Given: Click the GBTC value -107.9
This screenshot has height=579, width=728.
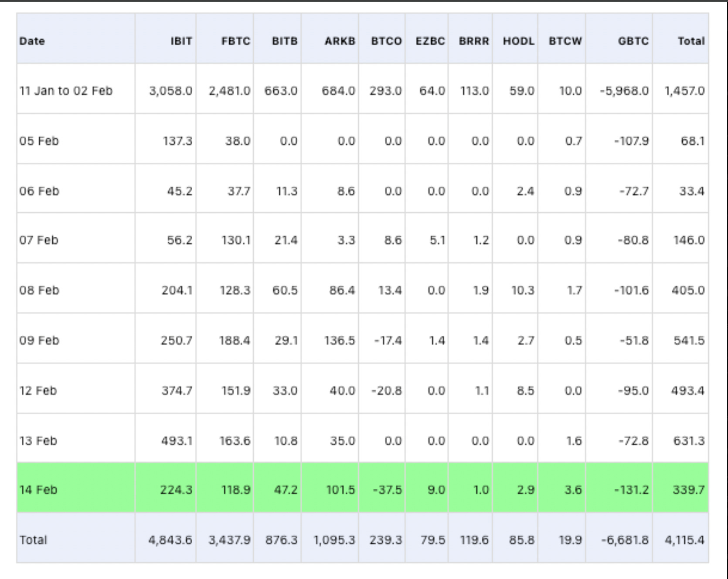Looking at the screenshot, I should point(631,141).
